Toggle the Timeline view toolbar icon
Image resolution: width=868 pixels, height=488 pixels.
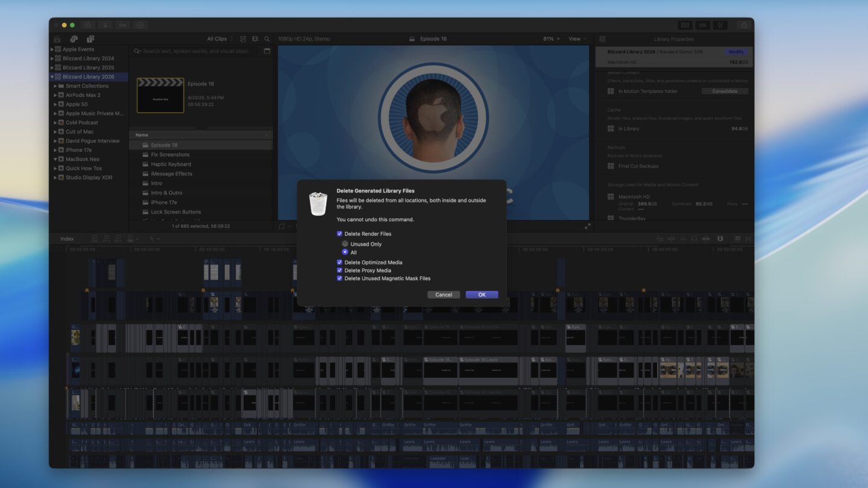[x=702, y=25]
